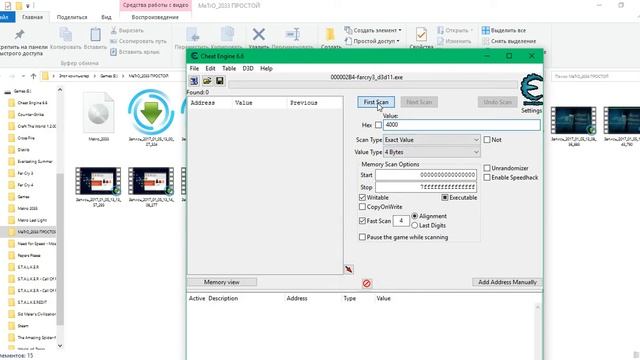Toggle the Writable checkbox
The height and width of the screenshot is (360, 640).
point(362,198)
